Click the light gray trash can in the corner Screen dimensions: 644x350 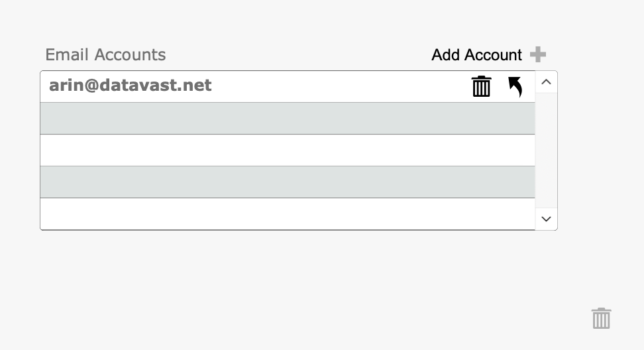[601, 318]
